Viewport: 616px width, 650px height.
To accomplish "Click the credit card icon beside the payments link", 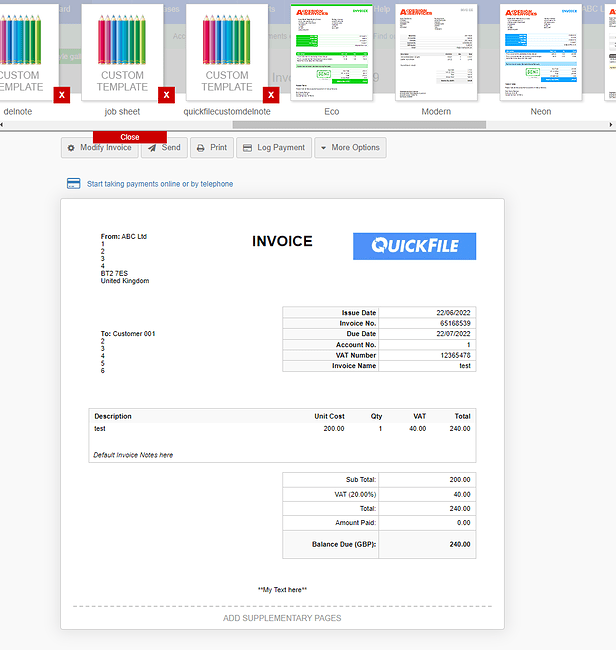I will [x=74, y=184].
